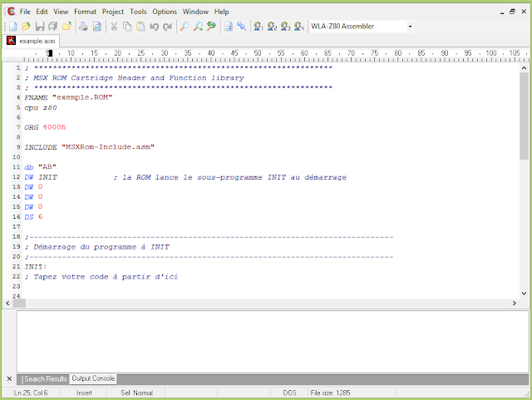Expand the WLA-Z80 Assembler dropdown
The image size is (532, 400).
(410, 27)
